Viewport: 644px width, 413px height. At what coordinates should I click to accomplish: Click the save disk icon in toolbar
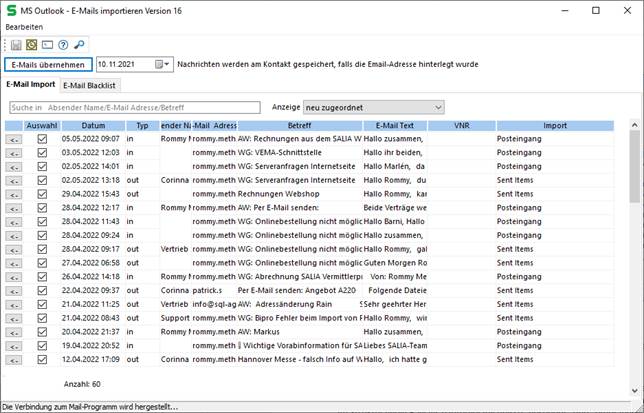point(17,46)
